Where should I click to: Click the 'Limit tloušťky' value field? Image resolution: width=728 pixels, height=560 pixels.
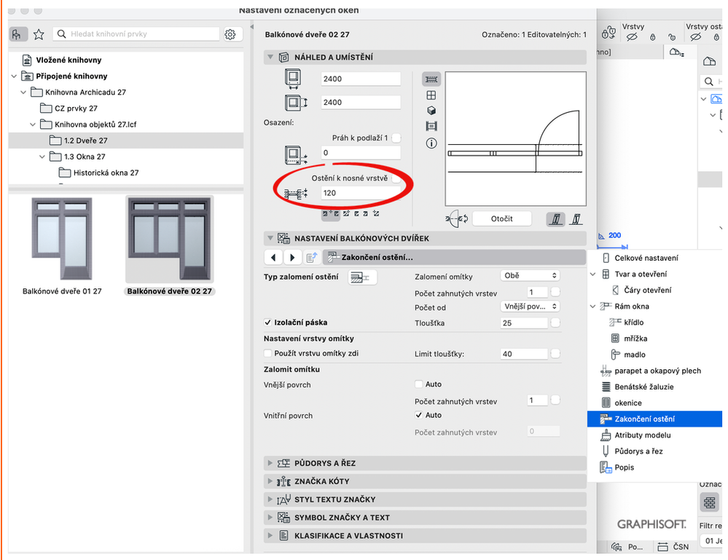pyautogui.click(x=524, y=354)
